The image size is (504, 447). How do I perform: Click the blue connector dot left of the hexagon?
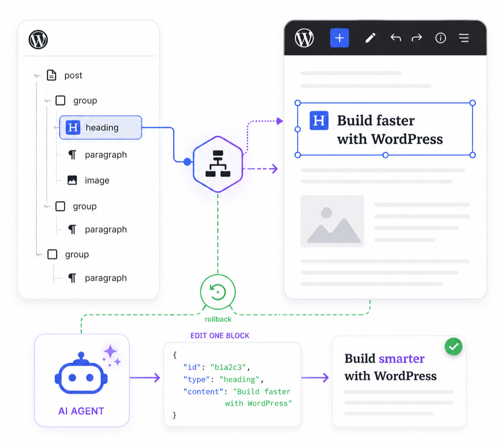187,162
